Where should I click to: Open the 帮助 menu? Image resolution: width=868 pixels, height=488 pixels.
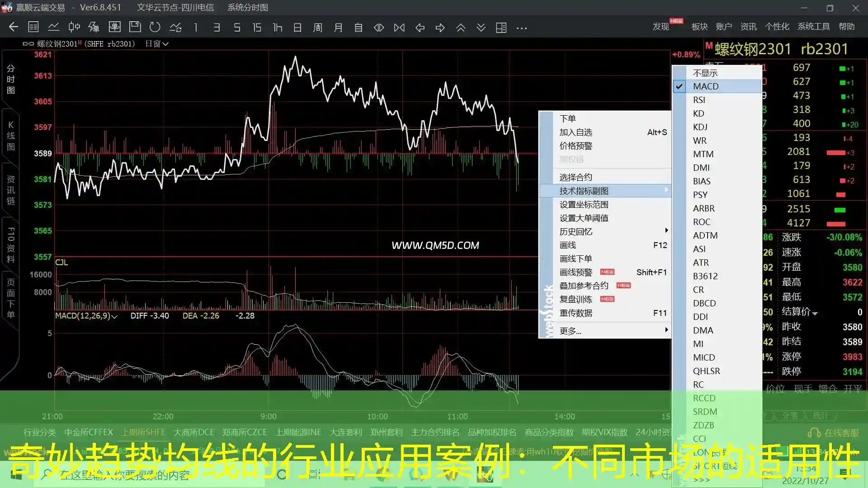[846, 27]
